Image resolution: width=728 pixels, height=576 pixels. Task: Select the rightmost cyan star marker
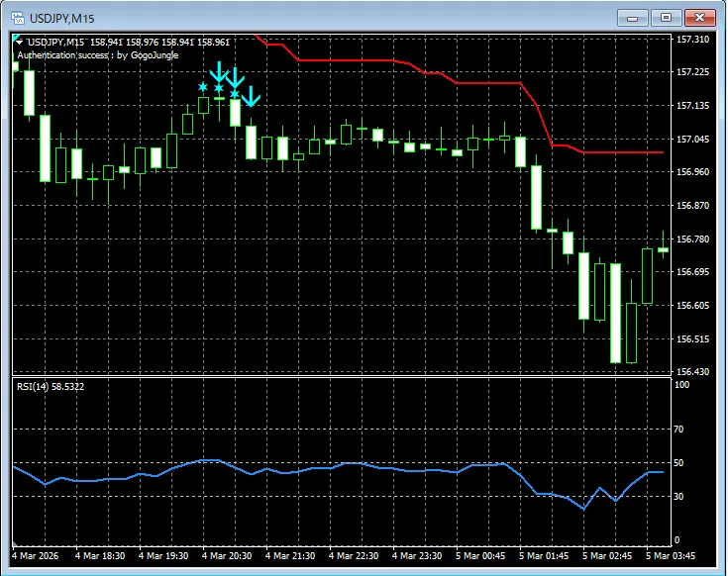point(235,94)
